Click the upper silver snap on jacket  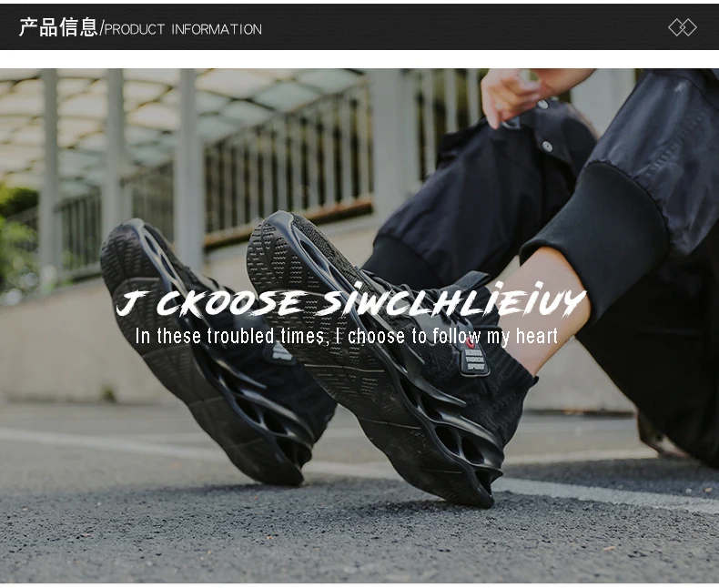click(543, 105)
